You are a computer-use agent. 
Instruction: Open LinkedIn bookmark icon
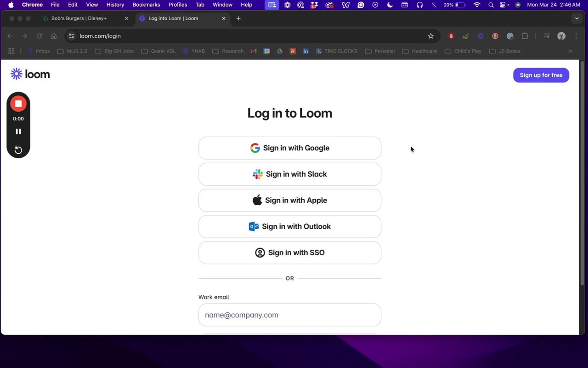305,51
